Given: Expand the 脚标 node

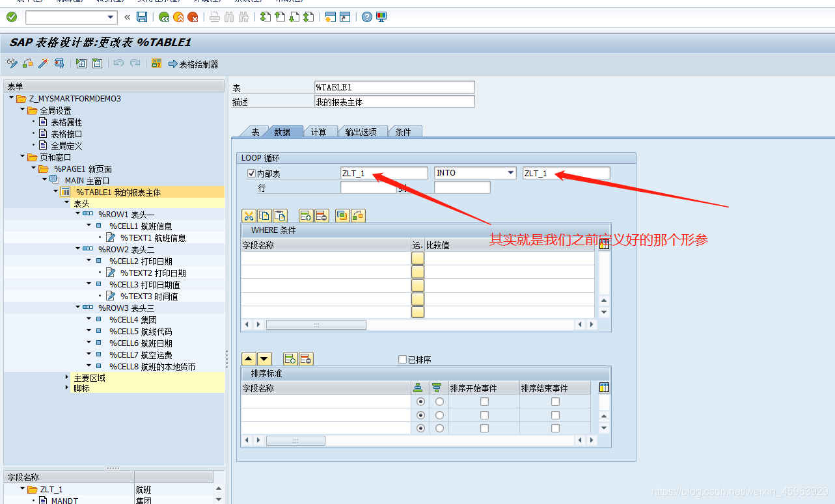Looking at the screenshot, I should pyautogui.click(x=67, y=388).
